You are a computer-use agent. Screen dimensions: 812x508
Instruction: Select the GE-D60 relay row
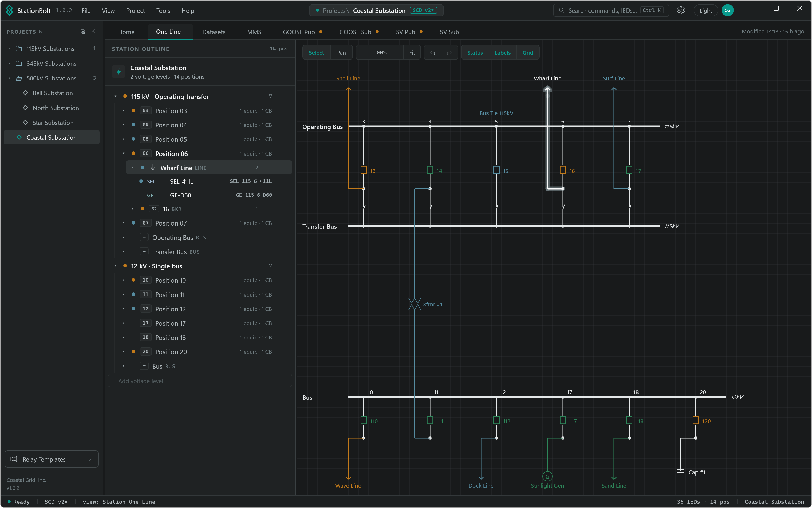pyautogui.click(x=208, y=195)
